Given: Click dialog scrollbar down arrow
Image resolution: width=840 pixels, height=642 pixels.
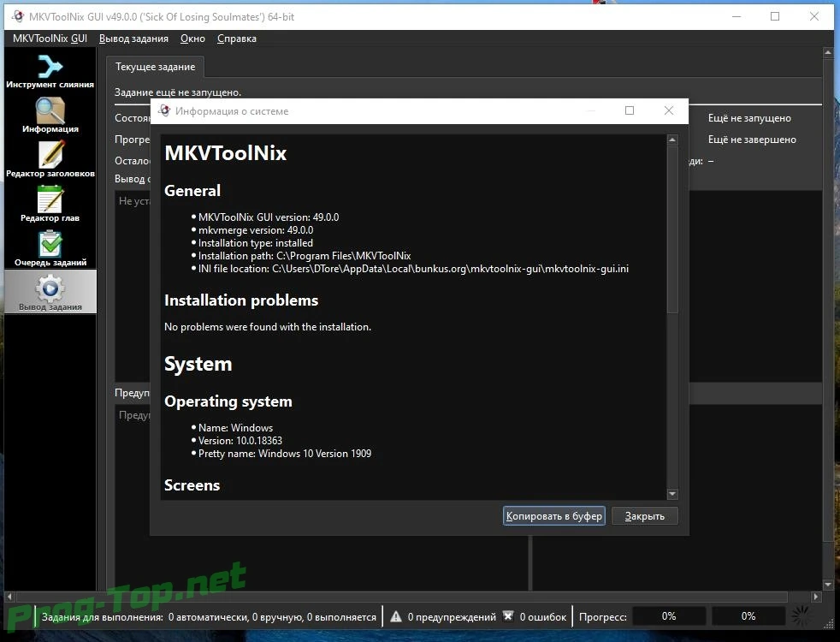Looking at the screenshot, I should pyautogui.click(x=672, y=494).
